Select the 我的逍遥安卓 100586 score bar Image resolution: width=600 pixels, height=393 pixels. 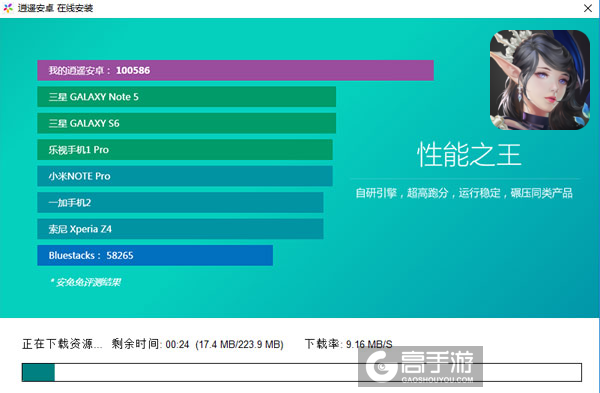235,70
